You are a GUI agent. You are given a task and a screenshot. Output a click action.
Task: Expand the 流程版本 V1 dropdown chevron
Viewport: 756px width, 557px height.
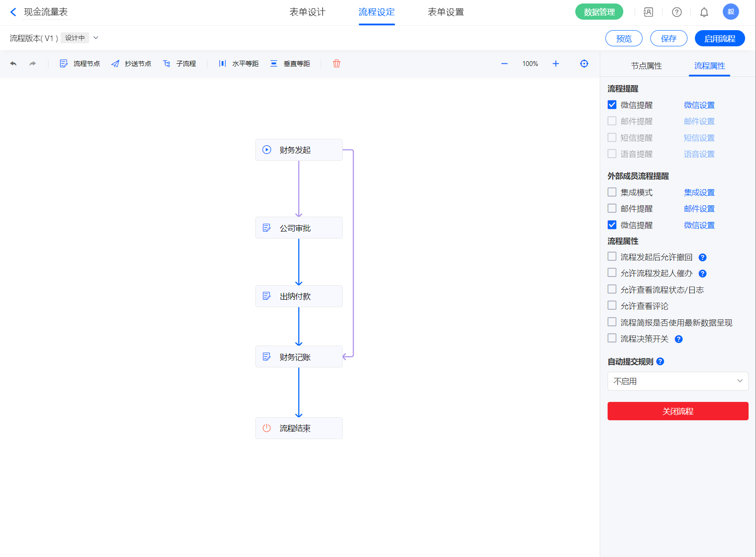click(x=96, y=38)
